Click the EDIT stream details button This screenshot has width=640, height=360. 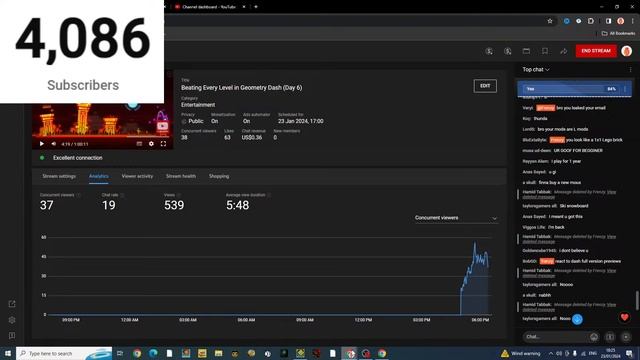pyautogui.click(x=485, y=86)
